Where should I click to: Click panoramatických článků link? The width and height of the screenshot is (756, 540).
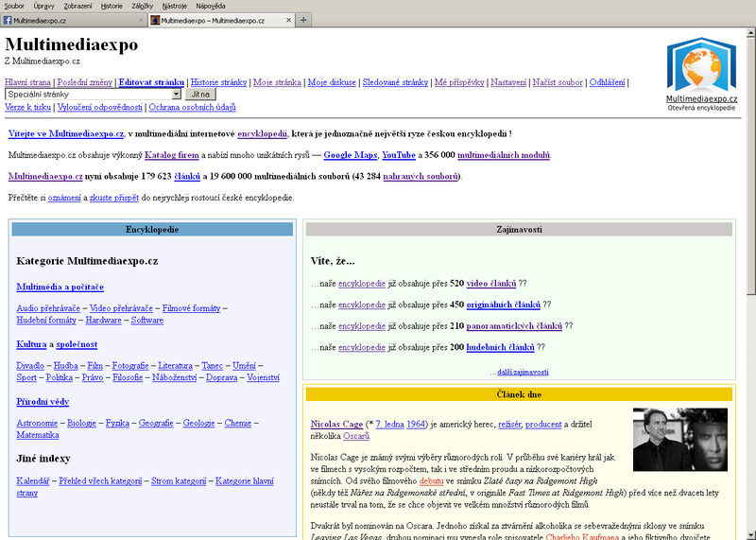coord(514,325)
